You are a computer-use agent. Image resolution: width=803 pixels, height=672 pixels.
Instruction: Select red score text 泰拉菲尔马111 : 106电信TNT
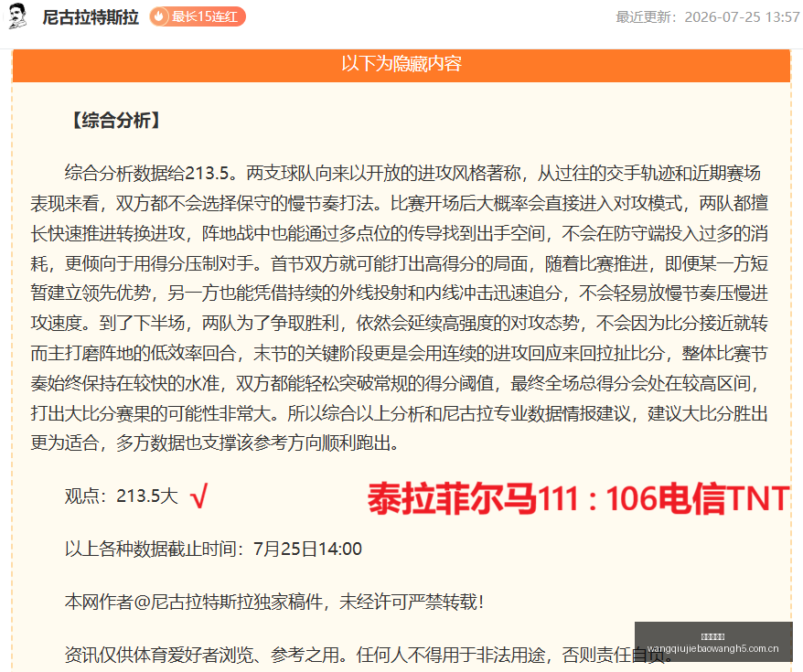pos(579,499)
